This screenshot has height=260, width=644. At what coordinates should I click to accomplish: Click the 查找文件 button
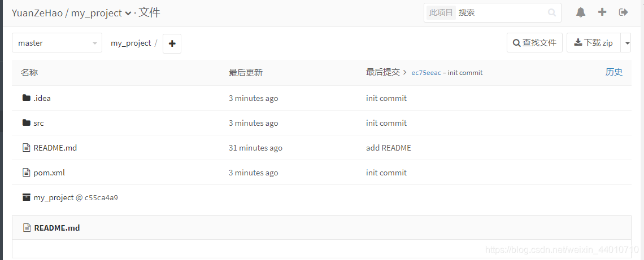pyautogui.click(x=534, y=43)
